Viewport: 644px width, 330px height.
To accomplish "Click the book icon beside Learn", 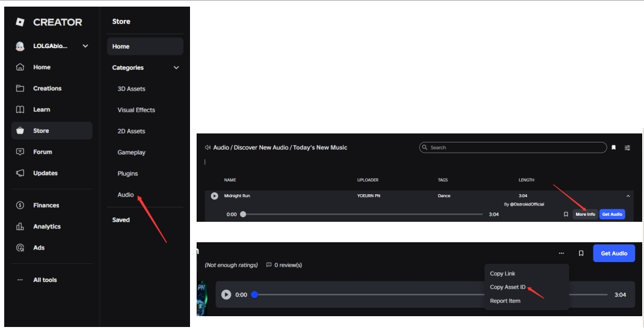I will tap(20, 109).
